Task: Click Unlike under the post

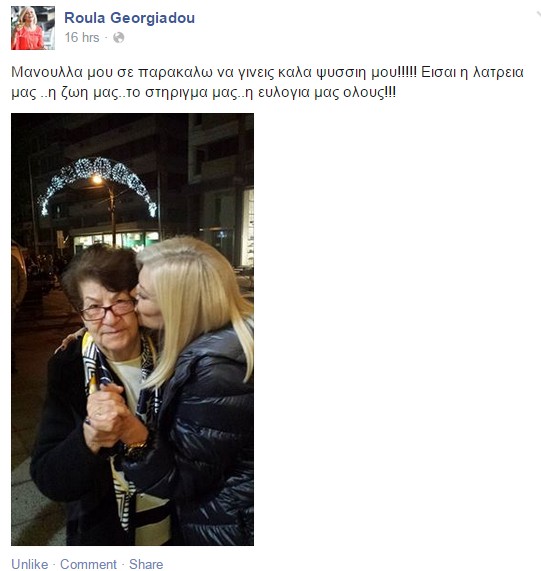Action: (30, 564)
